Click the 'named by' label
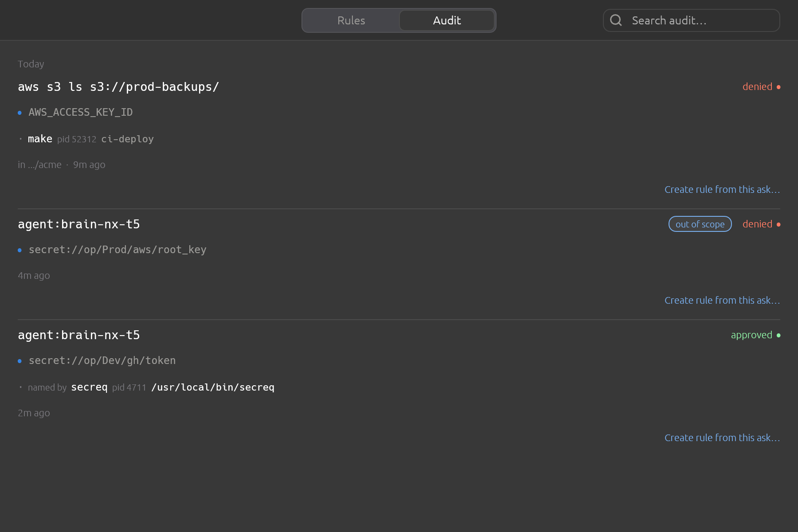The height and width of the screenshot is (532, 798). (x=47, y=387)
